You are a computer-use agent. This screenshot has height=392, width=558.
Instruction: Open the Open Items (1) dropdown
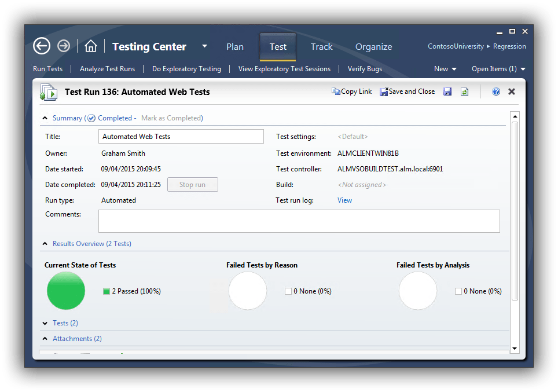[x=498, y=69]
